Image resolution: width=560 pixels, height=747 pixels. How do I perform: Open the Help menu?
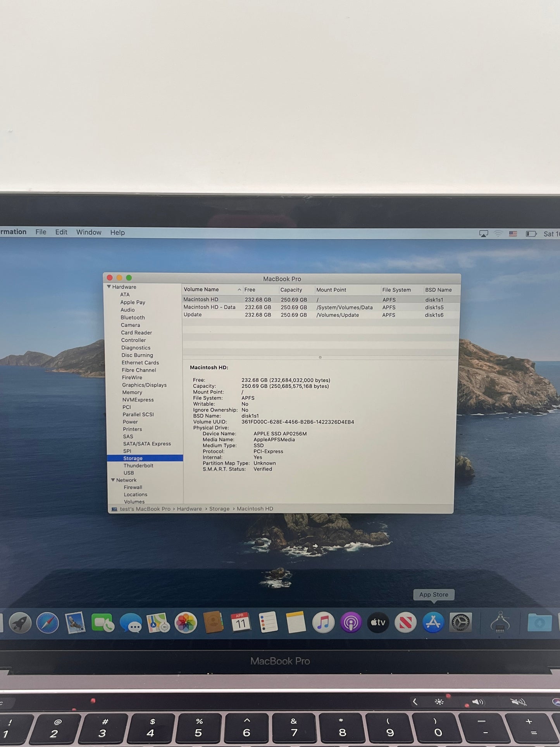tap(117, 233)
